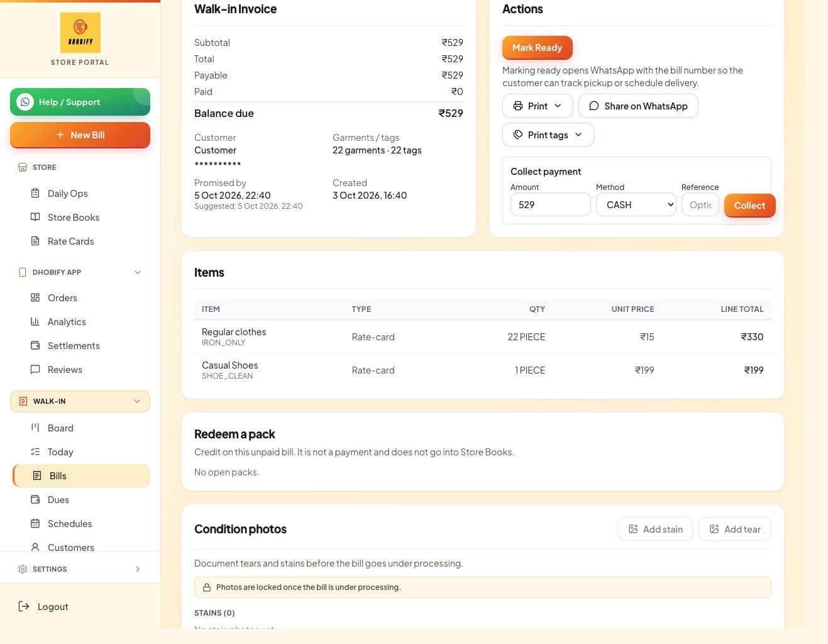Click the Dhobify store logo
The width and height of the screenshot is (828, 644).
[x=80, y=33]
